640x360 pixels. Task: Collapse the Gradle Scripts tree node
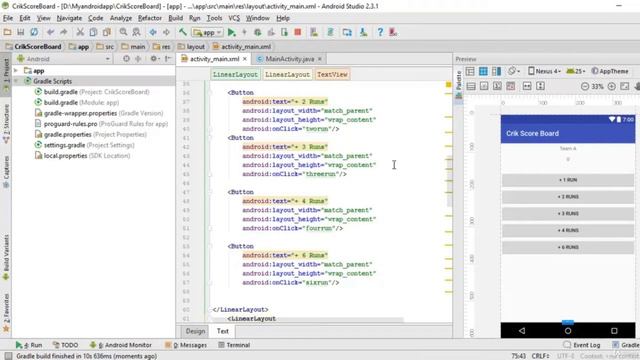[16, 81]
